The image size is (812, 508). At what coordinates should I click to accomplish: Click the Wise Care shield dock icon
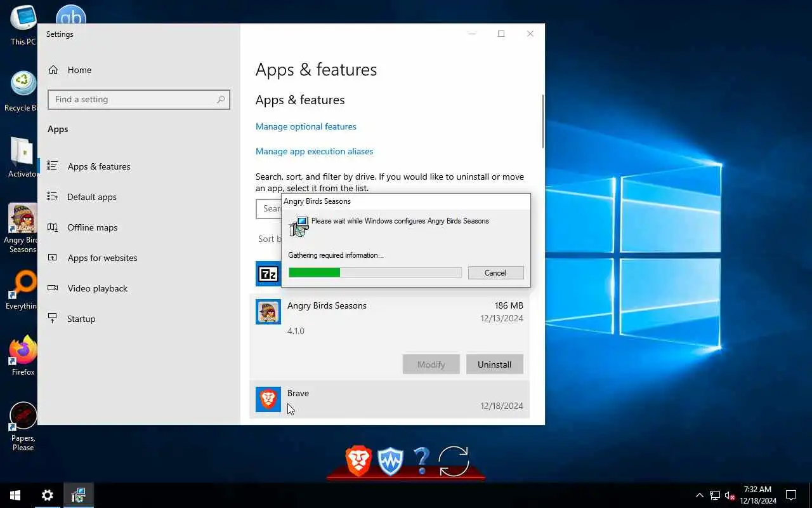[x=391, y=462]
